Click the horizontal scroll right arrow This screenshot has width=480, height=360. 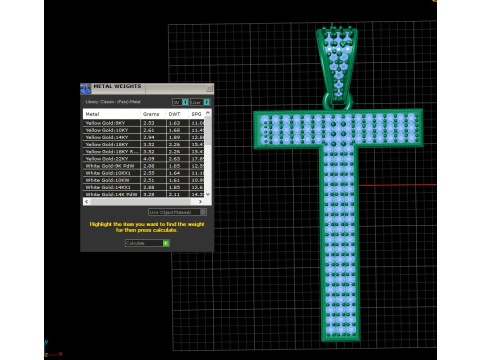coord(200,202)
